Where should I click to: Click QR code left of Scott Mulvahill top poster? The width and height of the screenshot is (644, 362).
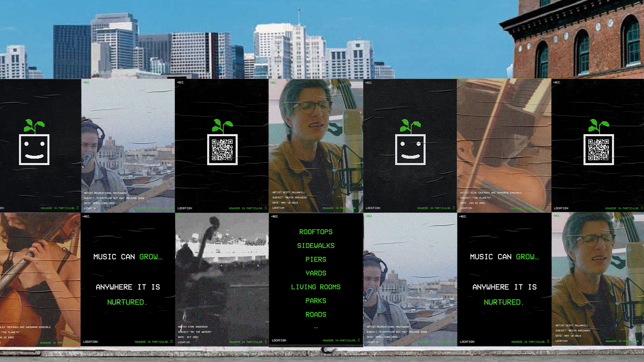pyautogui.click(x=222, y=149)
